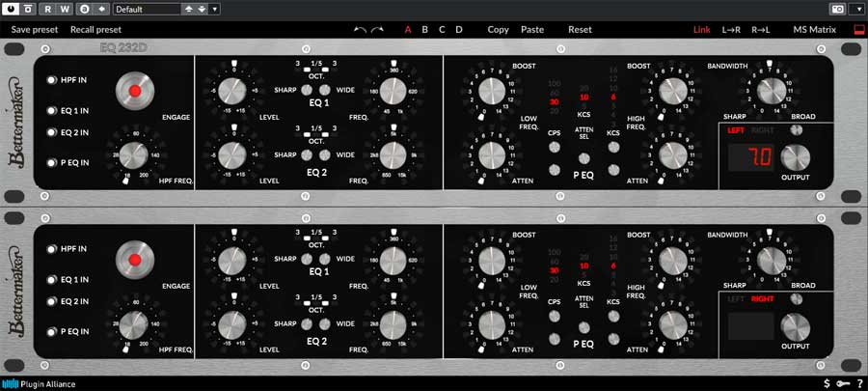This screenshot has height=391, width=868.
Task: Undo with the curved left arrow
Action: click(x=360, y=30)
